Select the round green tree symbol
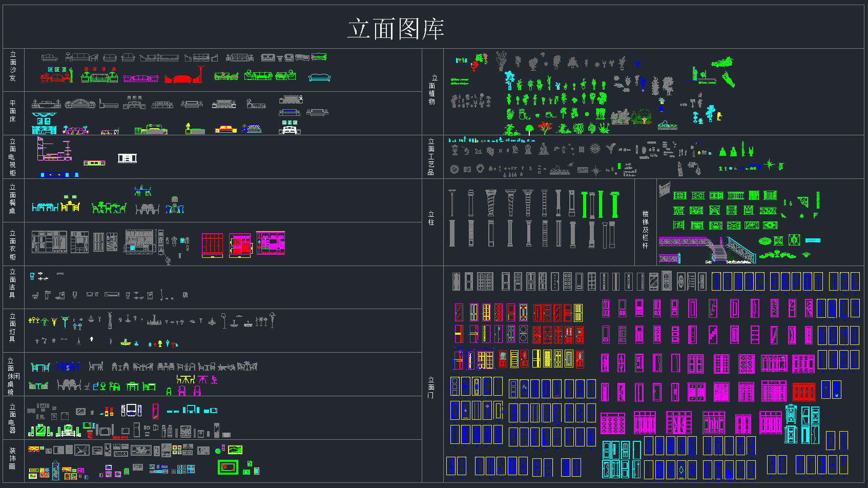The height and width of the screenshot is (488, 868). coord(529,129)
